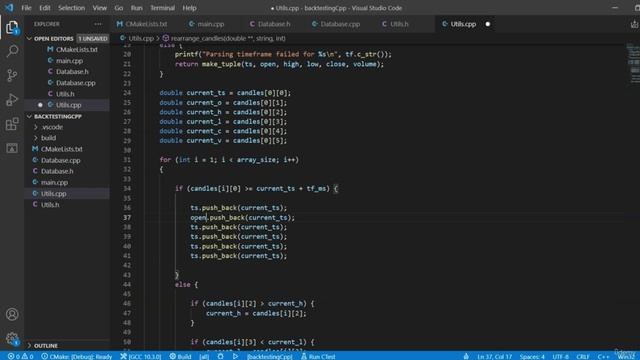Open the Extensions view icon
Image resolution: width=640 pixels, height=360 pixels.
(12, 124)
